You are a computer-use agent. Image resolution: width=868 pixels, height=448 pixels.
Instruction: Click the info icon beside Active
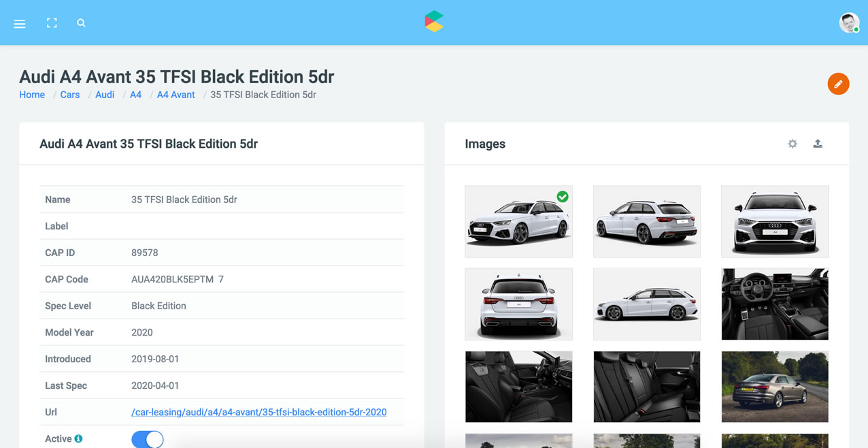coord(78,439)
